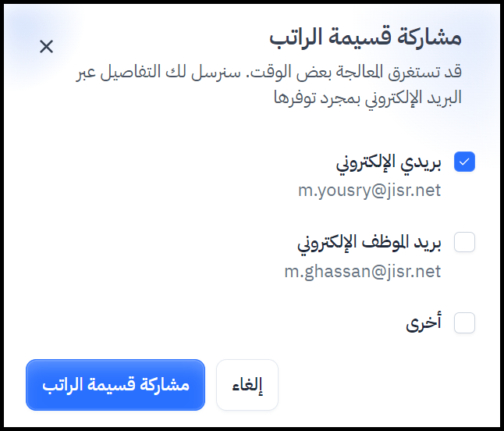Screen dimensions: 504x431
Task: Click the white tick inside the checked box
Action: point(465,162)
